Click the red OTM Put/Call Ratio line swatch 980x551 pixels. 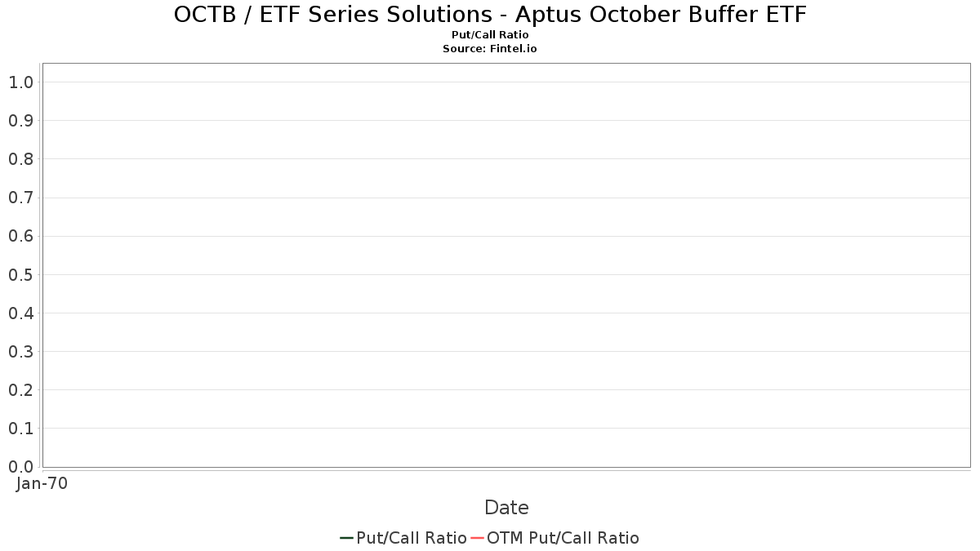(x=477, y=538)
